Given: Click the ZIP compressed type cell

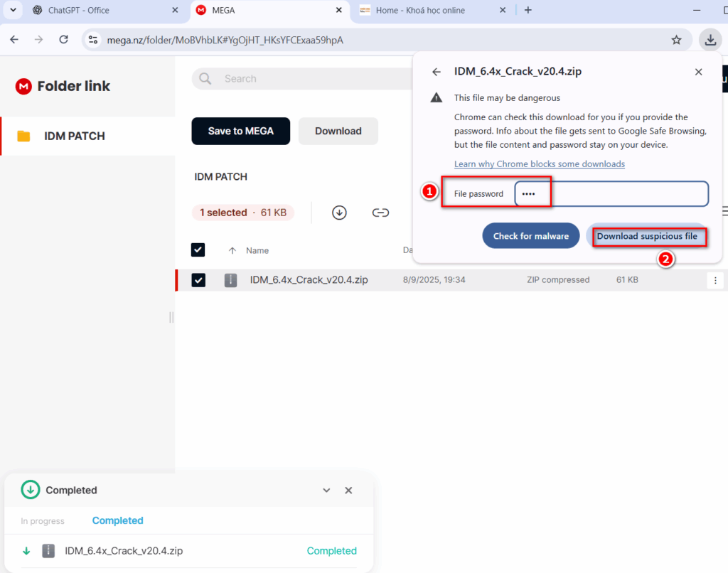Looking at the screenshot, I should tap(558, 280).
